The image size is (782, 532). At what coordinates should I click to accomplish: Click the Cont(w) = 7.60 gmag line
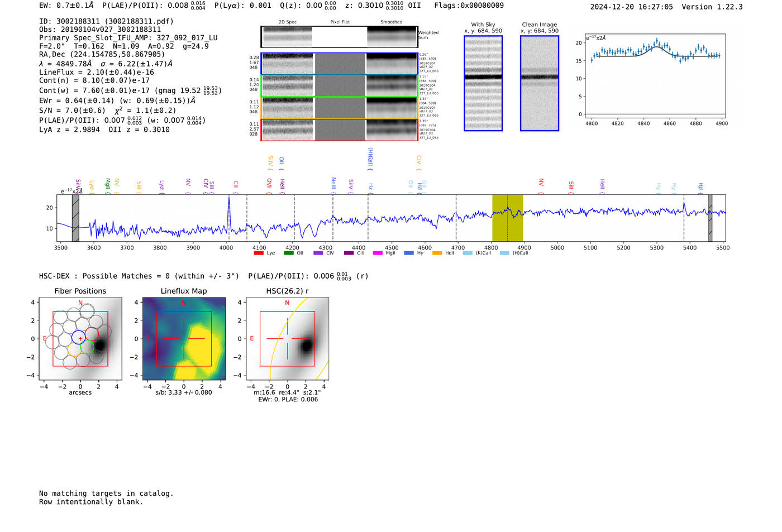click(x=130, y=90)
